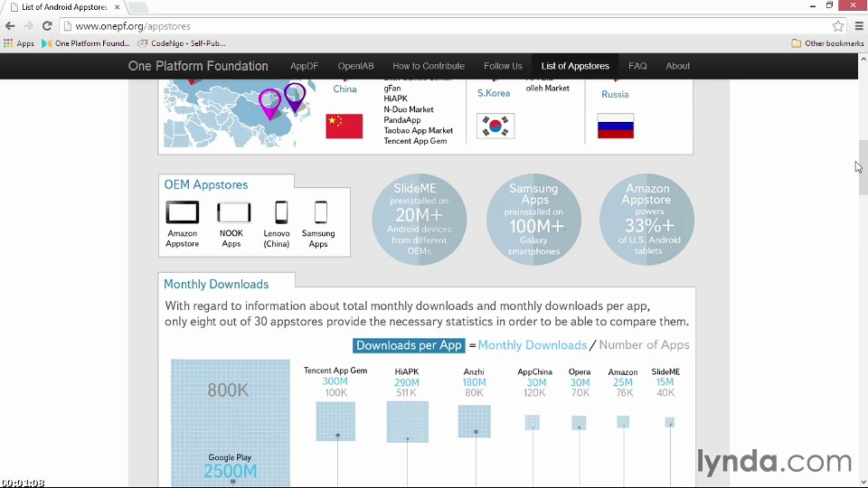Image resolution: width=868 pixels, height=488 pixels.
Task: Click the One Platform Foundation site title
Action: 198,66
